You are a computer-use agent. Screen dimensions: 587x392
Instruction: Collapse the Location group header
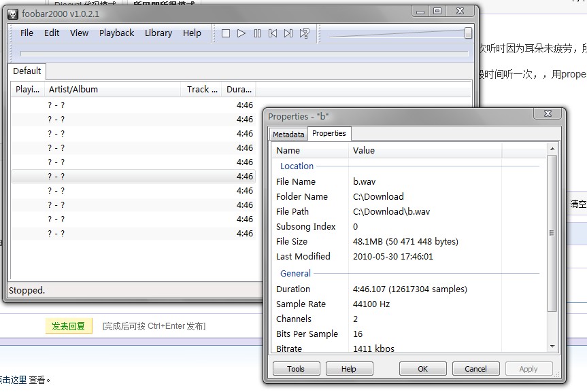click(x=297, y=166)
